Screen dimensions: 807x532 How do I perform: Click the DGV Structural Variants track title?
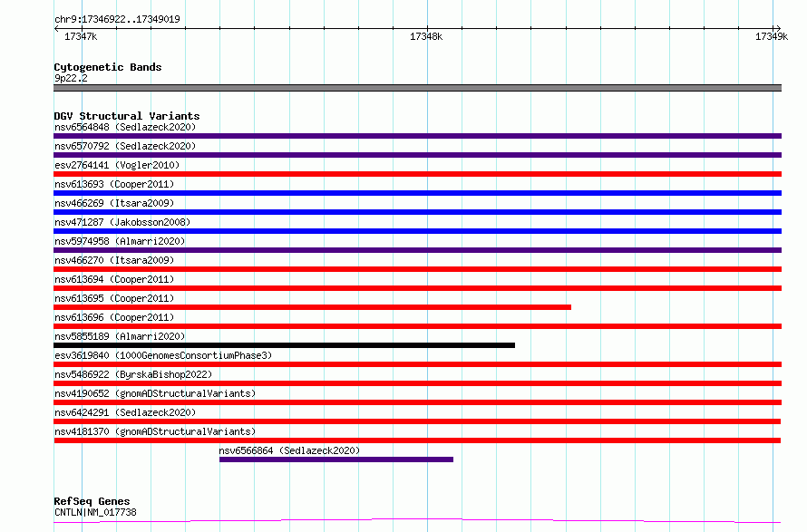[127, 116]
